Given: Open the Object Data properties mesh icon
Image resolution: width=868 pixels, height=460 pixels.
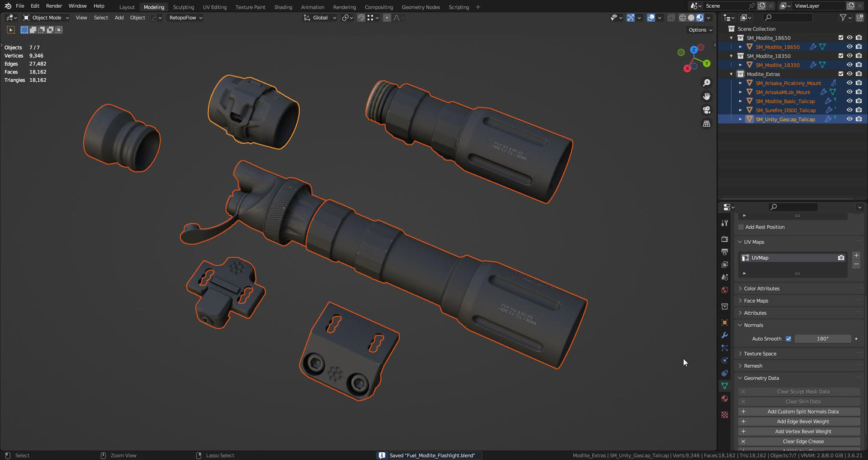Looking at the screenshot, I should pos(724,386).
